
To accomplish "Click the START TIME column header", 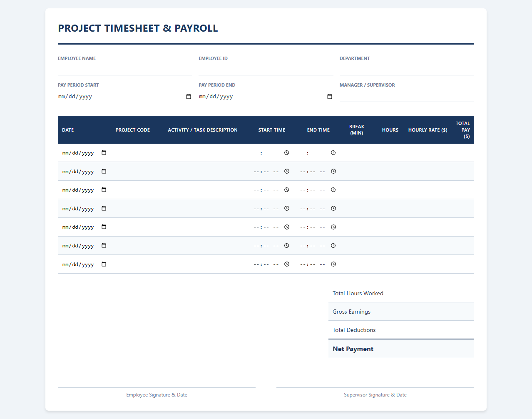I will (272, 130).
